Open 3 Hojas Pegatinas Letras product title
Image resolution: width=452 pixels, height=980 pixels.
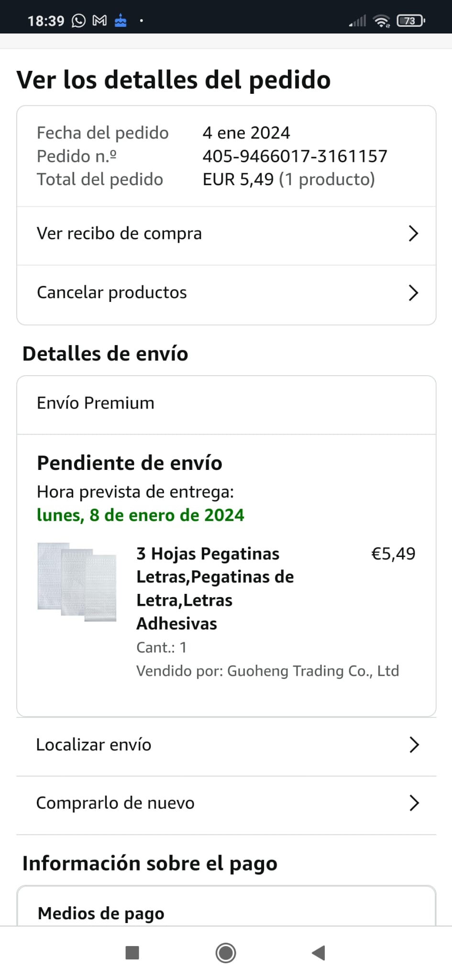point(215,589)
